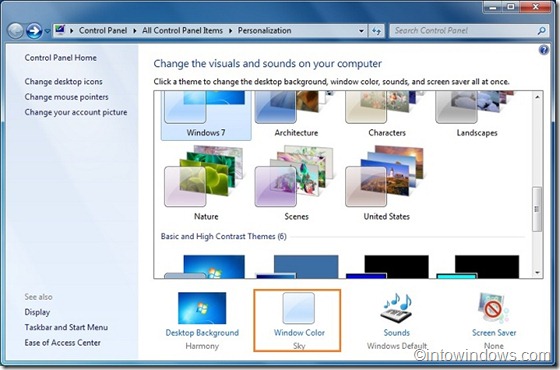Click the Control Panel icon in address bar
The height and width of the screenshot is (370, 560).
(60, 30)
